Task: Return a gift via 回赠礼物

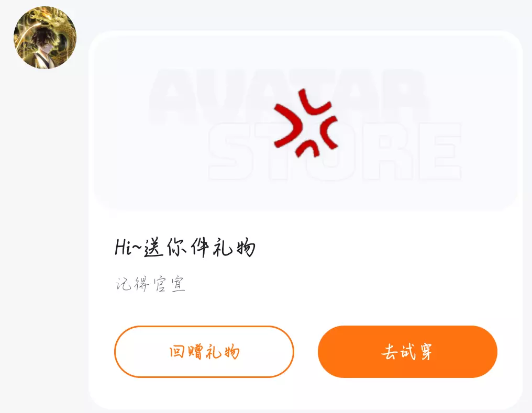Action: point(204,352)
